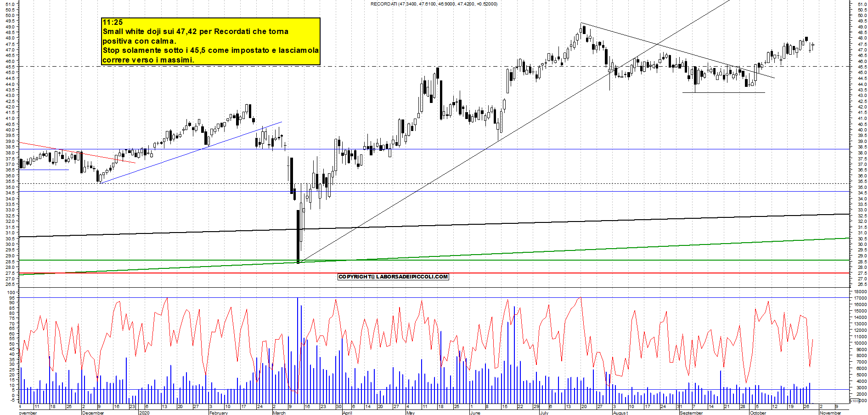
Task: Click the COPYRIGHT@ LABORSADEIPICCOLI.COM label
Action: [393, 277]
